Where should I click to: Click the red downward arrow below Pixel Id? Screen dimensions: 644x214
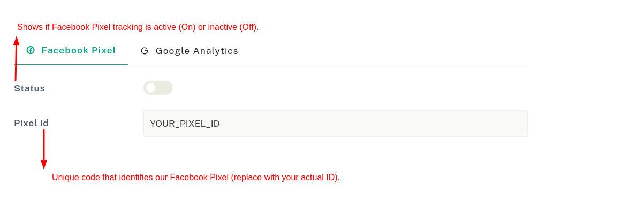click(44, 147)
